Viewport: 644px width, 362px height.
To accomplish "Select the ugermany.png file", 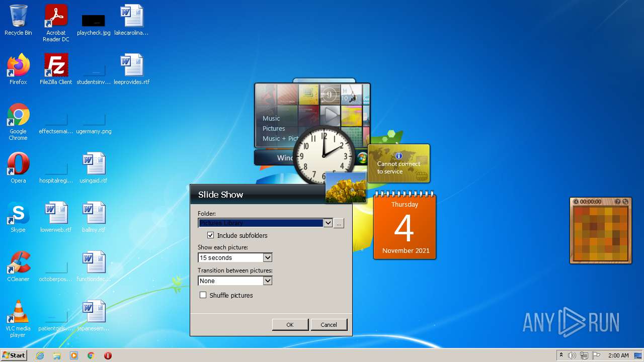I will [x=94, y=124].
